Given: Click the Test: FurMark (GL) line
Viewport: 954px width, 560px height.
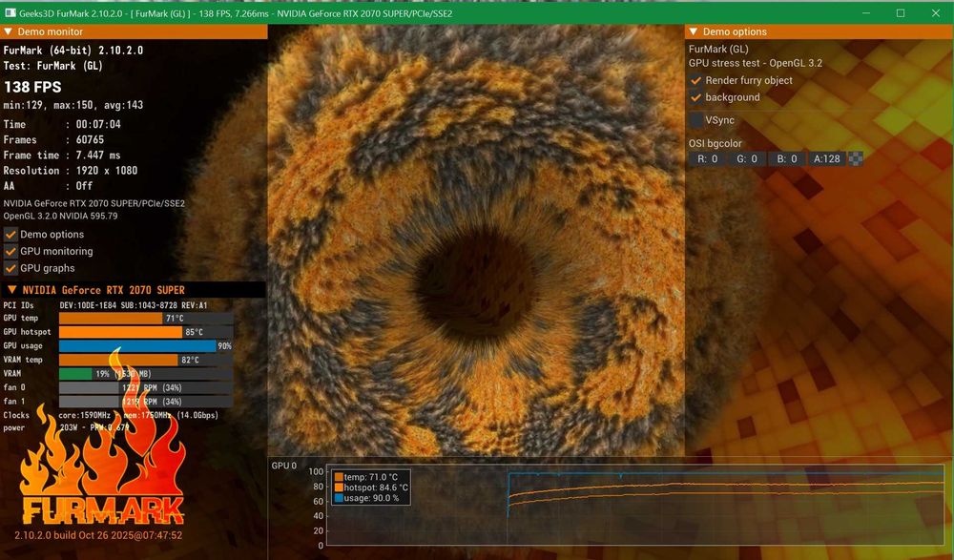Looking at the screenshot, I should pos(52,66).
